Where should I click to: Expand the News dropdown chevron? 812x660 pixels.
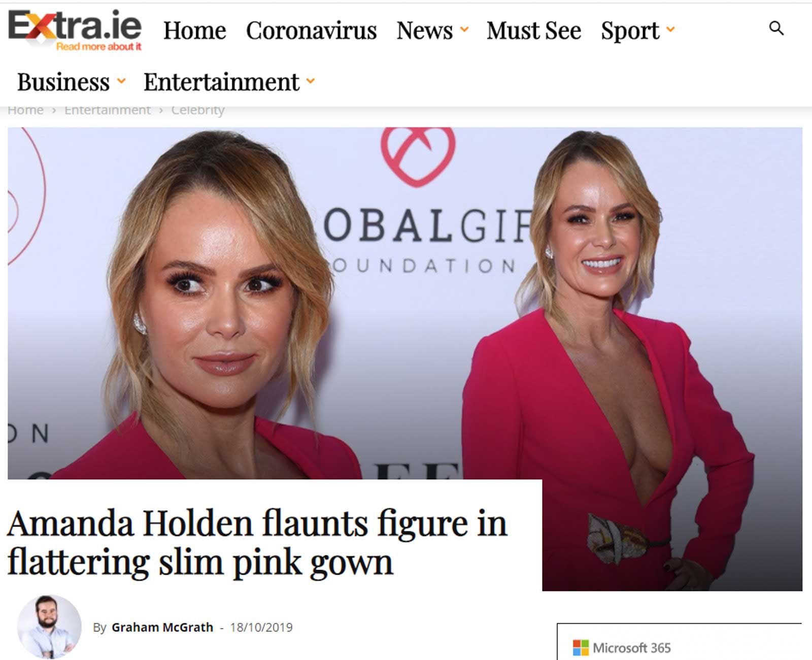(464, 30)
